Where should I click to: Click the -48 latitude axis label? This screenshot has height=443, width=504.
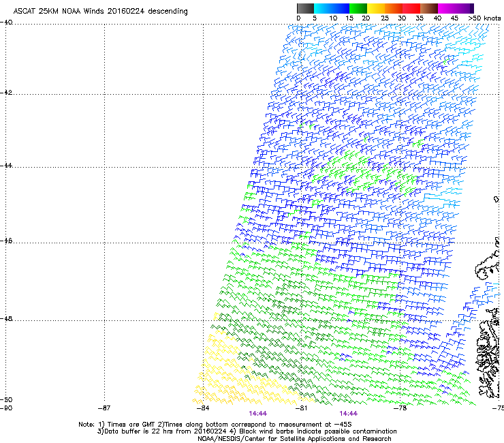point(6,318)
